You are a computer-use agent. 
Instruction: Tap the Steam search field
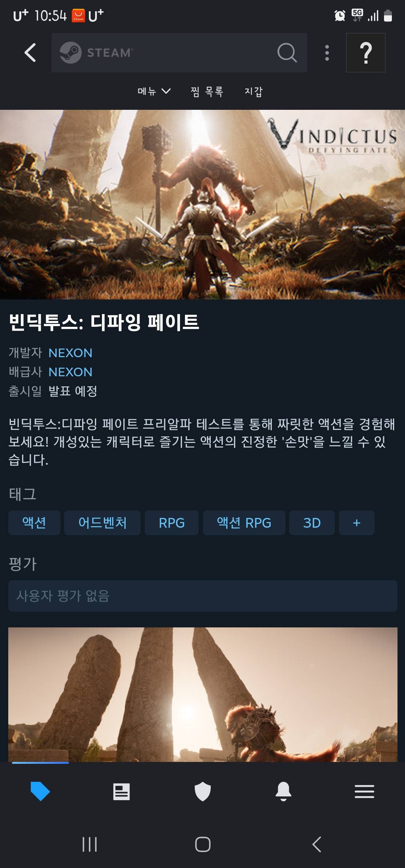(x=179, y=52)
